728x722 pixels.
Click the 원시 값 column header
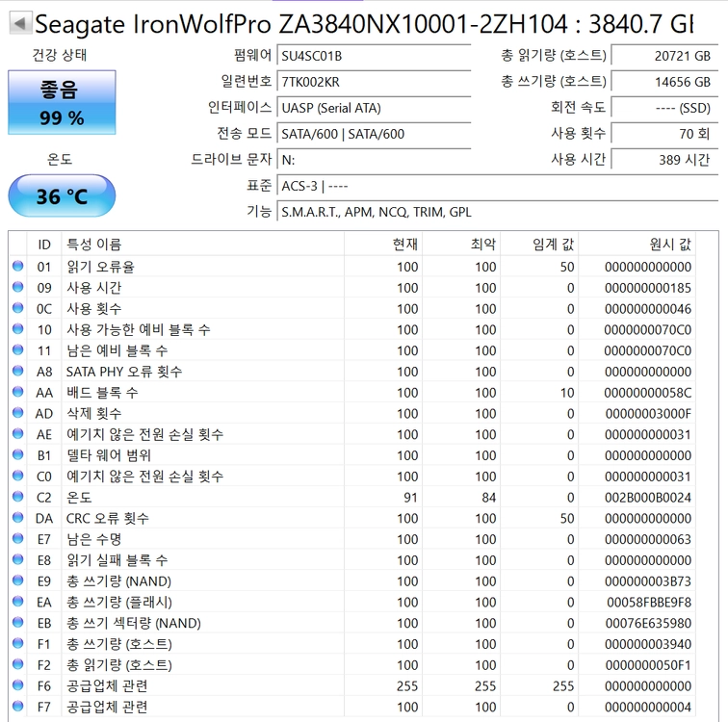pos(637,245)
